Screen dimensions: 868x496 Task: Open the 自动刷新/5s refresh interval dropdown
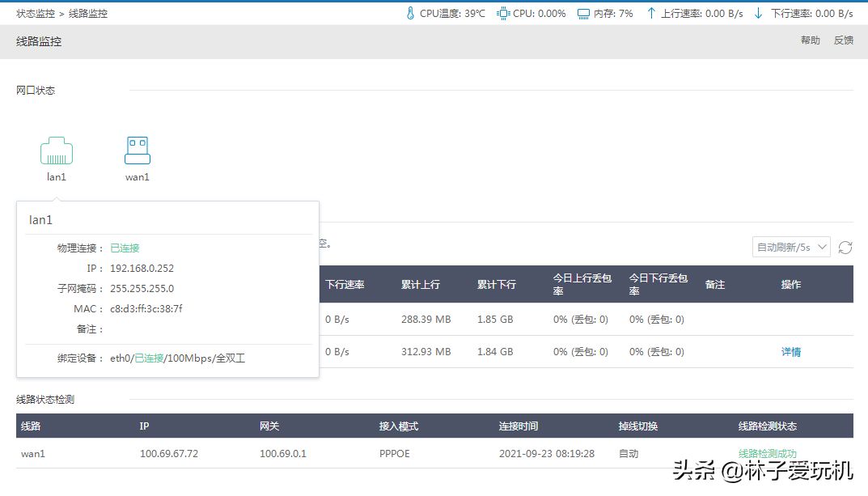point(791,248)
